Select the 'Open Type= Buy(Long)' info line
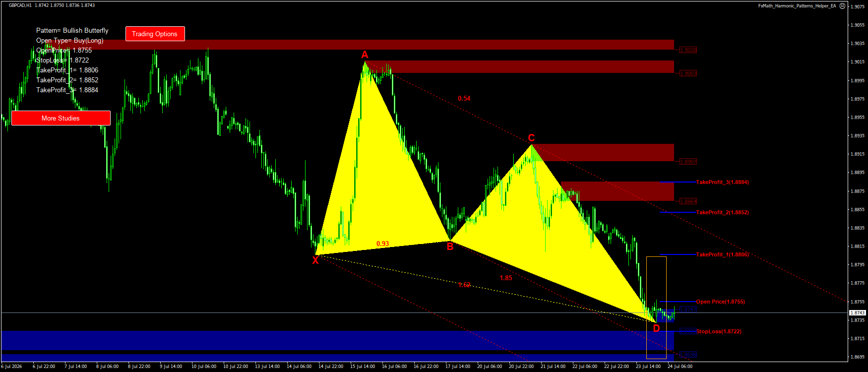The height and width of the screenshot is (372, 868). (x=70, y=40)
